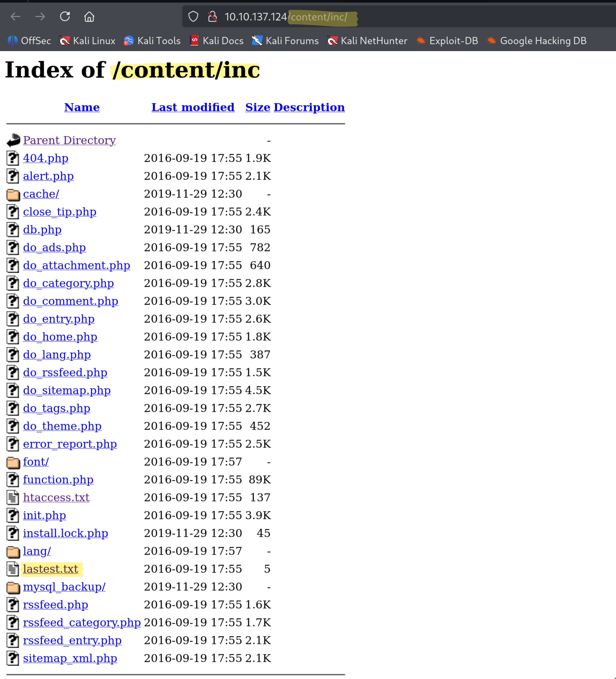Click the browser reload button
This screenshot has width=616, height=679.
65,16
